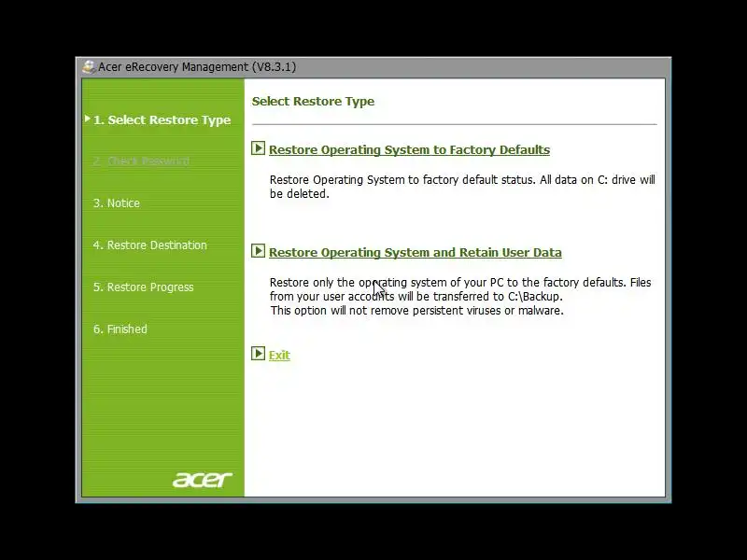Click the eRecovery title bar app icon
Screen dimensions: 747x560
[x=89, y=66]
